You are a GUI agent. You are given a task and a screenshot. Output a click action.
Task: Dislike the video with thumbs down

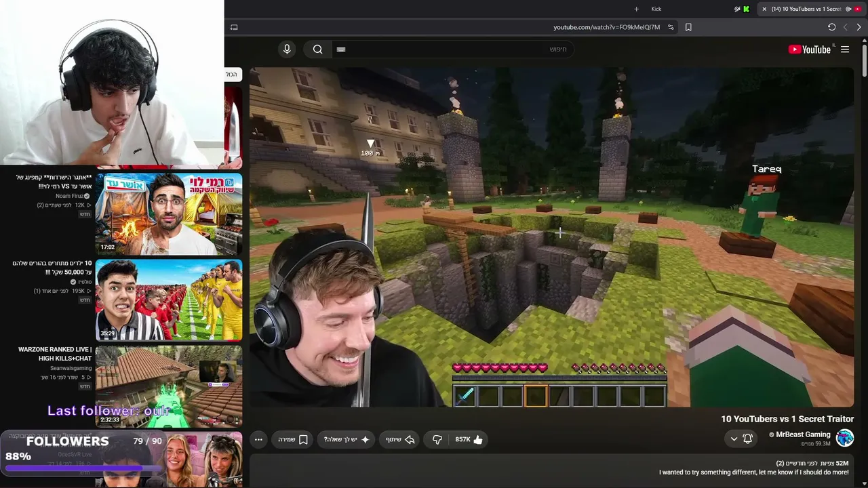pyautogui.click(x=437, y=439)
